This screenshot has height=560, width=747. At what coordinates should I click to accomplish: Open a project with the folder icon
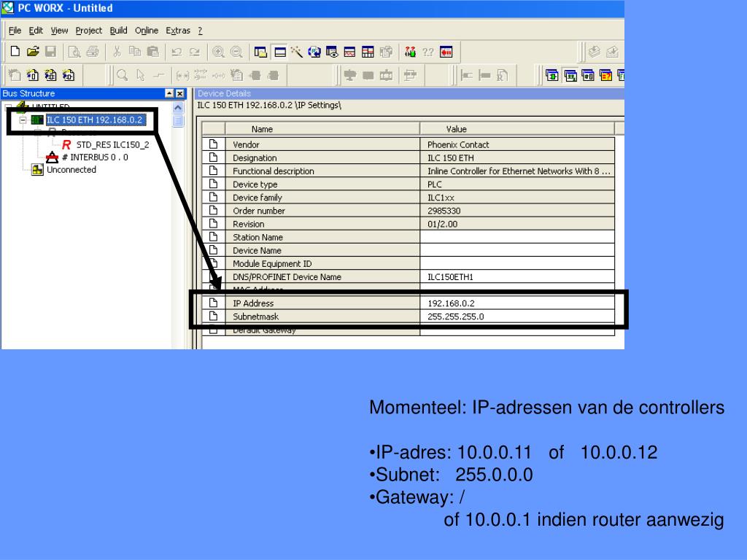32,52
